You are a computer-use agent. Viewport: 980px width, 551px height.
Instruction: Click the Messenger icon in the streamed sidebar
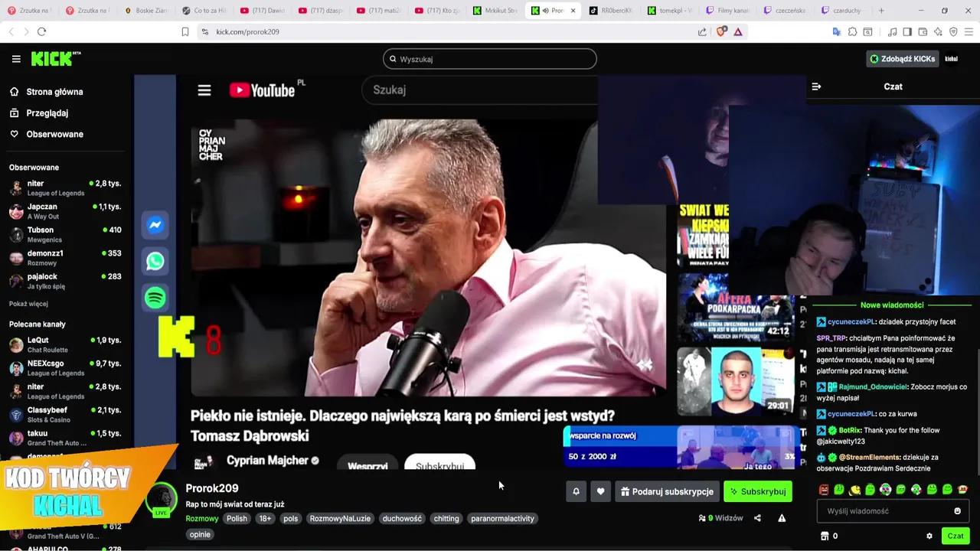click(x=155, y=225)
